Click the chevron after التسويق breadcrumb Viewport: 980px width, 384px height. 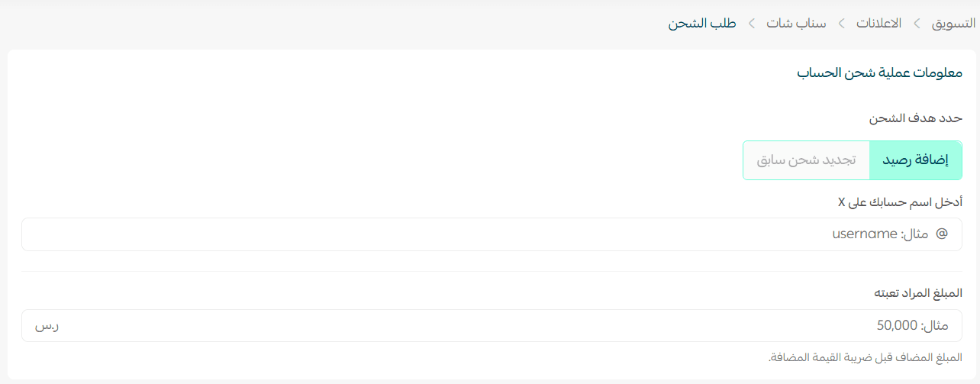click(x=917, y=24)
